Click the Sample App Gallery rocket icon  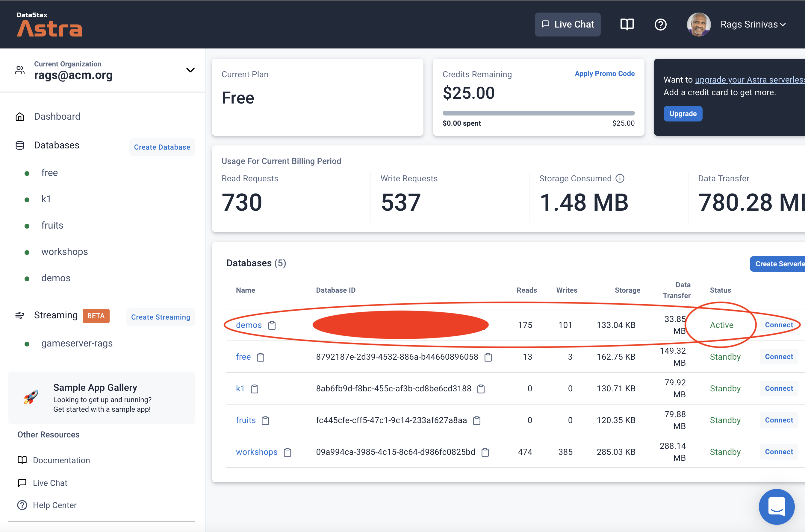31,397
